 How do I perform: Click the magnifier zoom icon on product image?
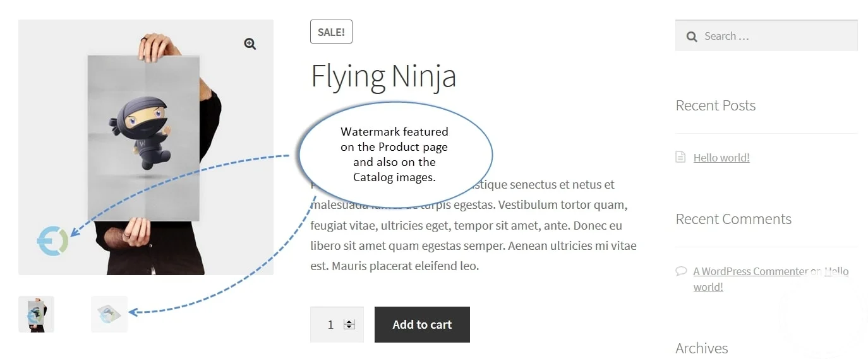pos(250,44)
